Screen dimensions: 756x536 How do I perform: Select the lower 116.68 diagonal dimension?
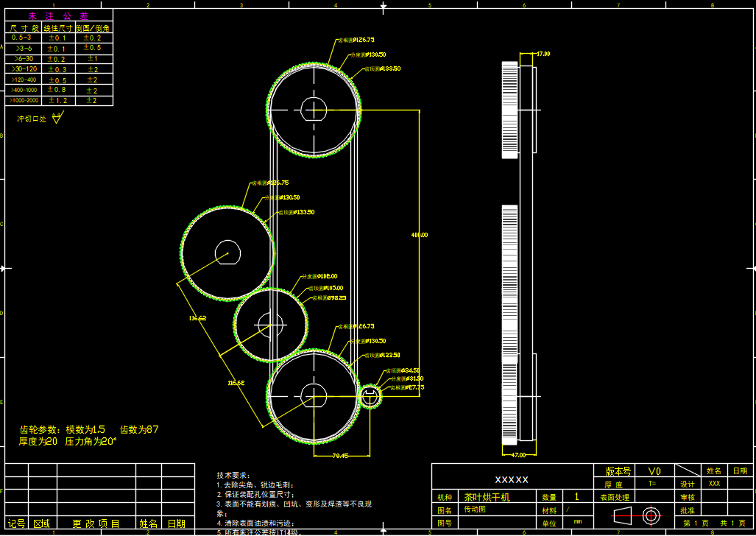(x=236, y=383)
